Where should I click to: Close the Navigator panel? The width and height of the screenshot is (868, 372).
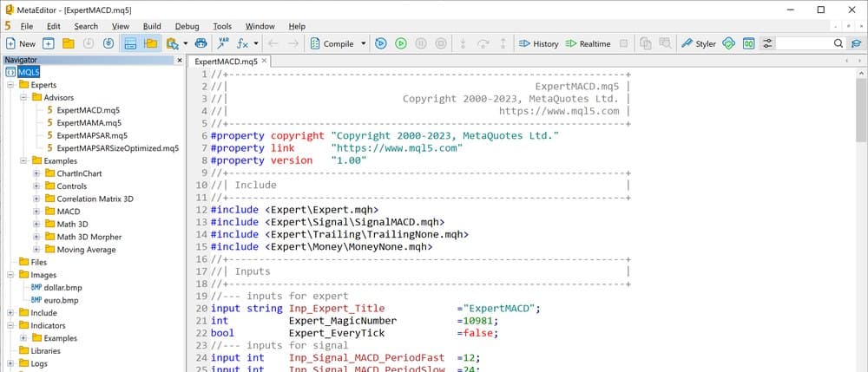[180, 60]
